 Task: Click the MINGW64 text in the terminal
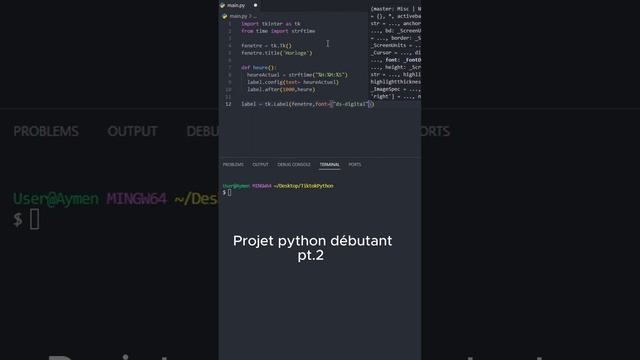tap(261, 186)
